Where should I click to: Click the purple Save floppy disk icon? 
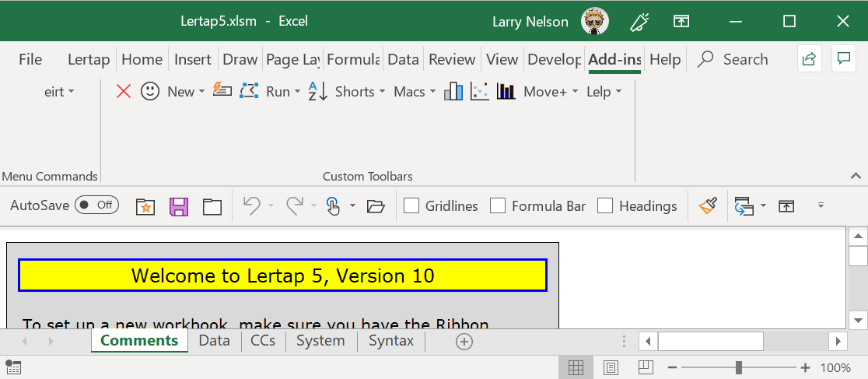[x=179, y=206]
